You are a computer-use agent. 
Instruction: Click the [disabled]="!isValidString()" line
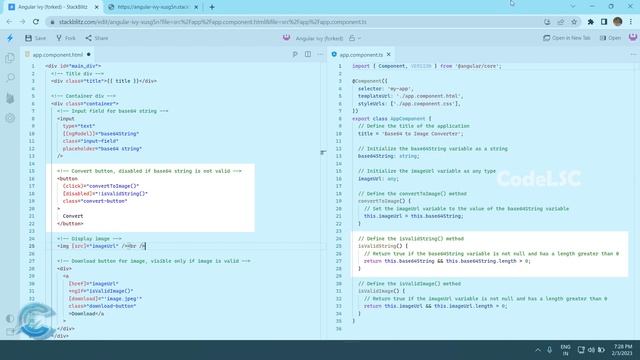pyautogui.click(x=105, y=193)
